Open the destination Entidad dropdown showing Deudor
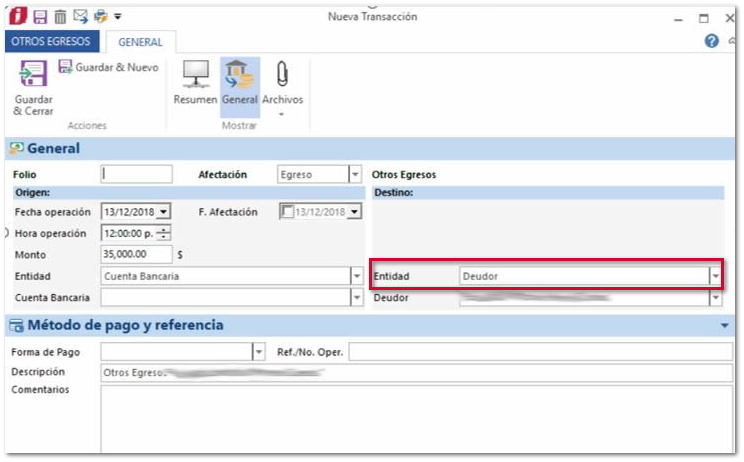The height and width of the screenshot is (462, 744). click(x=715, y=276)
